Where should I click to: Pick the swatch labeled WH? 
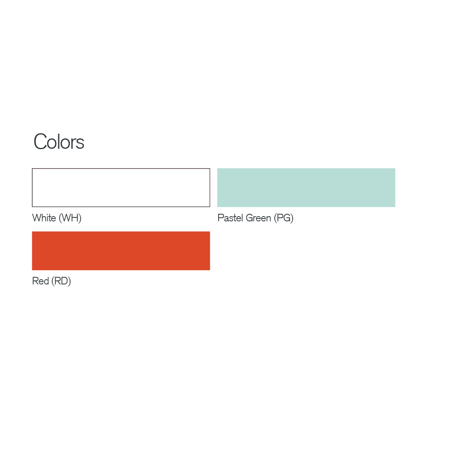click(121, 188)
